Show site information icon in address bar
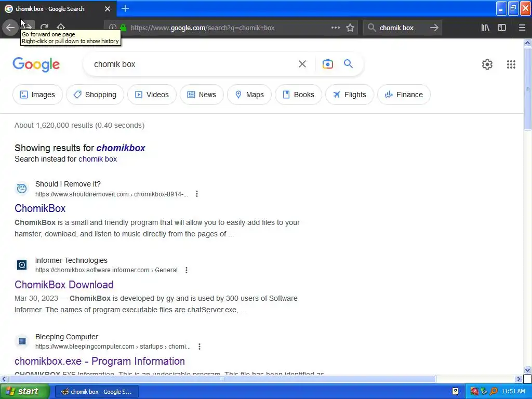 (x=113, y=28)
